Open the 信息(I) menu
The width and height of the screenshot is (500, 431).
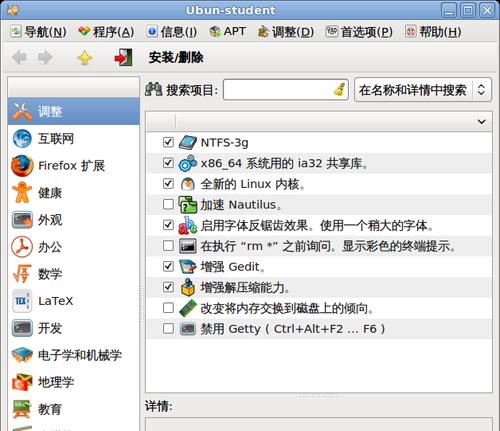[171, 32]
